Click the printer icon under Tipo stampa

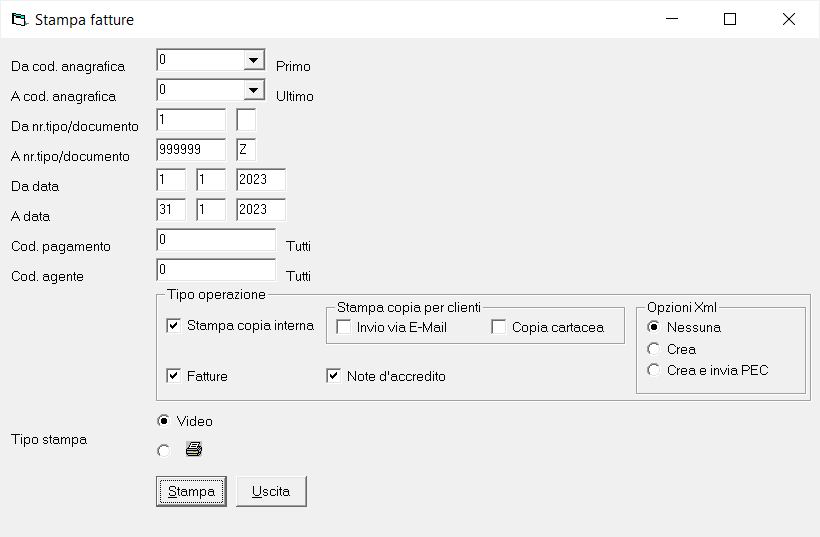click(193, 449)
